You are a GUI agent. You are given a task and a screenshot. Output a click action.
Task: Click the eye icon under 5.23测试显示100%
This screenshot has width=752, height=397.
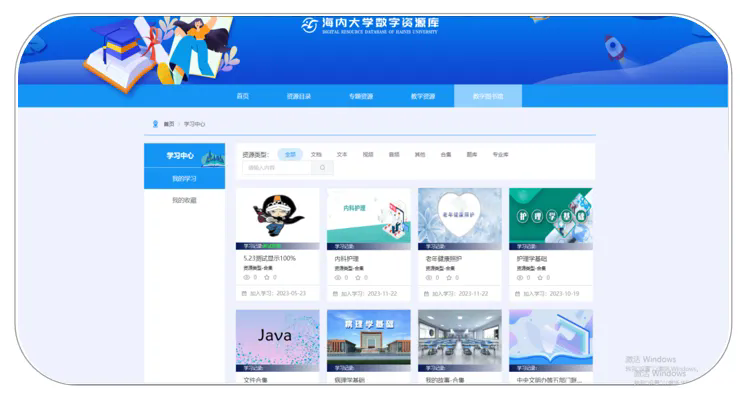(247, 277)
